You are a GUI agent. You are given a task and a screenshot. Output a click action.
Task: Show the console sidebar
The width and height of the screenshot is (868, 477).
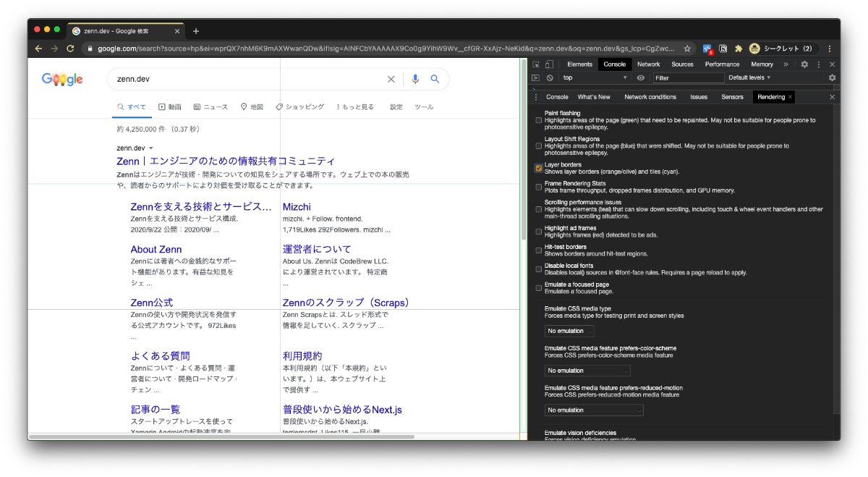click(536, 77)
